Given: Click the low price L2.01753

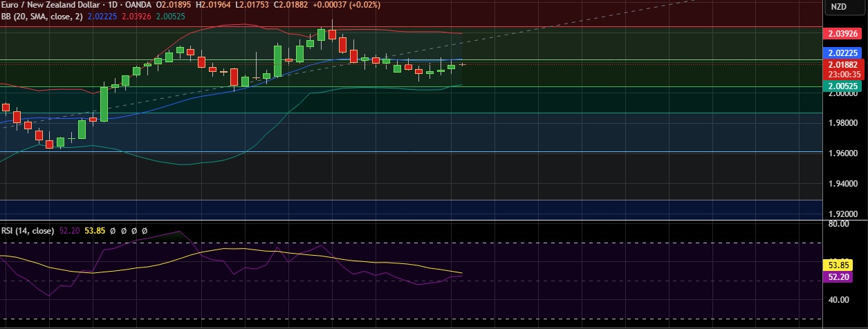Looking at the screenshot, I should (254, 4).
